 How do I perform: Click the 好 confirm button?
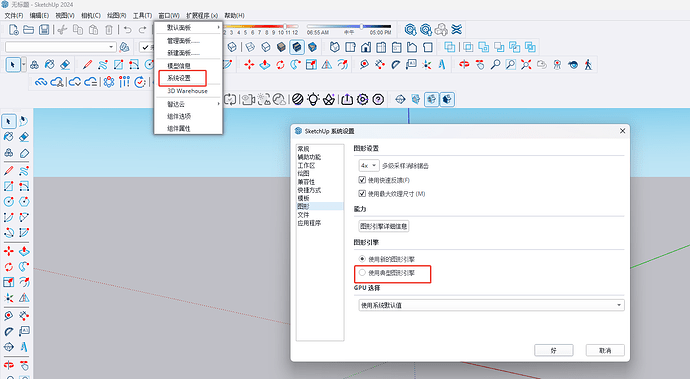click(554, 350)
